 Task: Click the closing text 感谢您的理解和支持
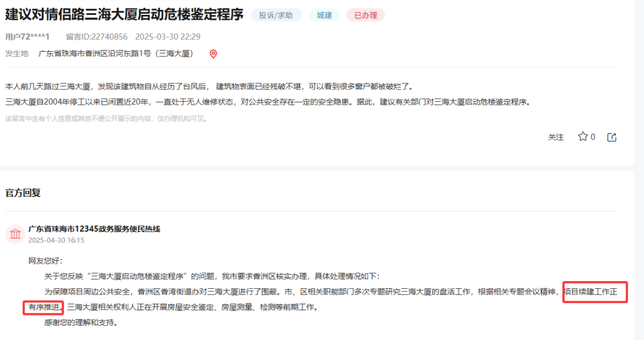81,323
